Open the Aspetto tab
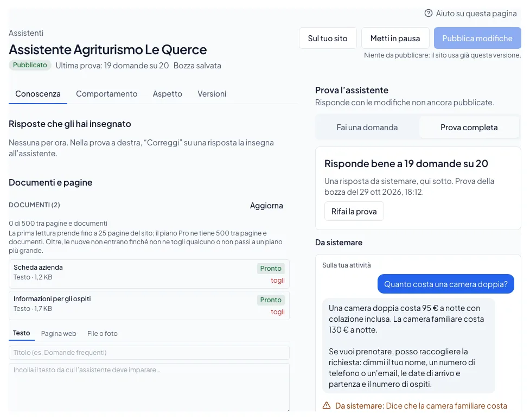 [x=167, y=94]
